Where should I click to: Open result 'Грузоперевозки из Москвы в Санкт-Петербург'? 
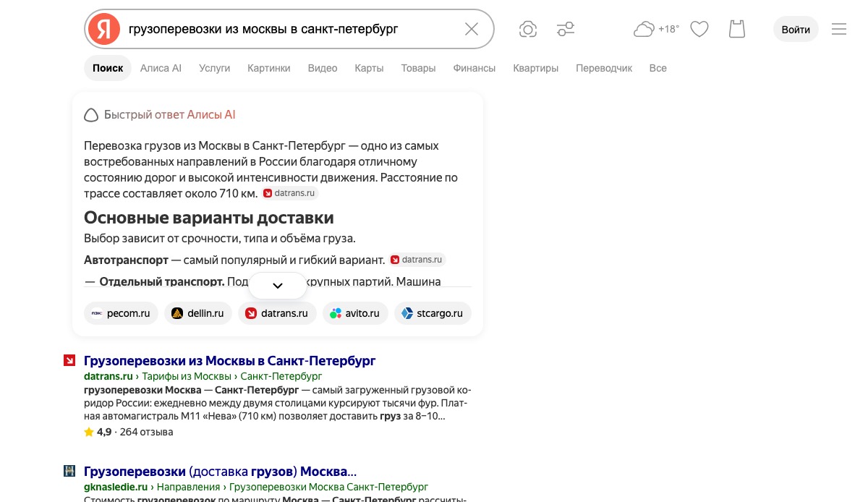pos(230,360)
